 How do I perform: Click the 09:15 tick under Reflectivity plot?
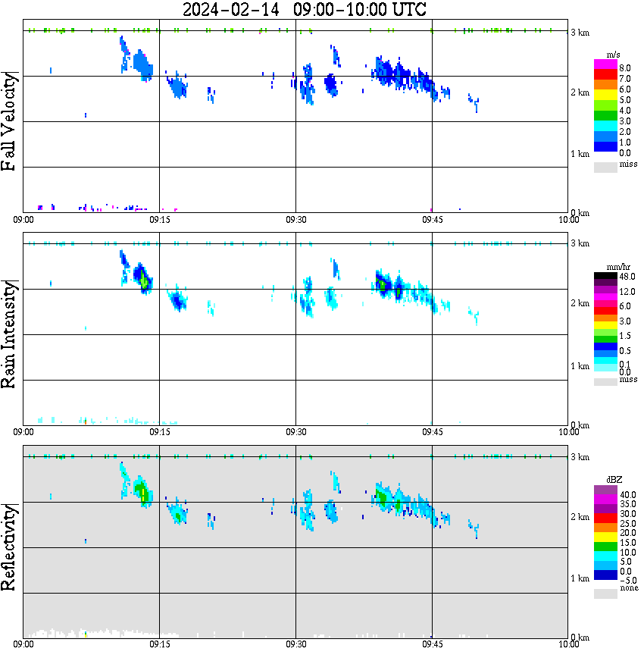click(x=159, y=644)
